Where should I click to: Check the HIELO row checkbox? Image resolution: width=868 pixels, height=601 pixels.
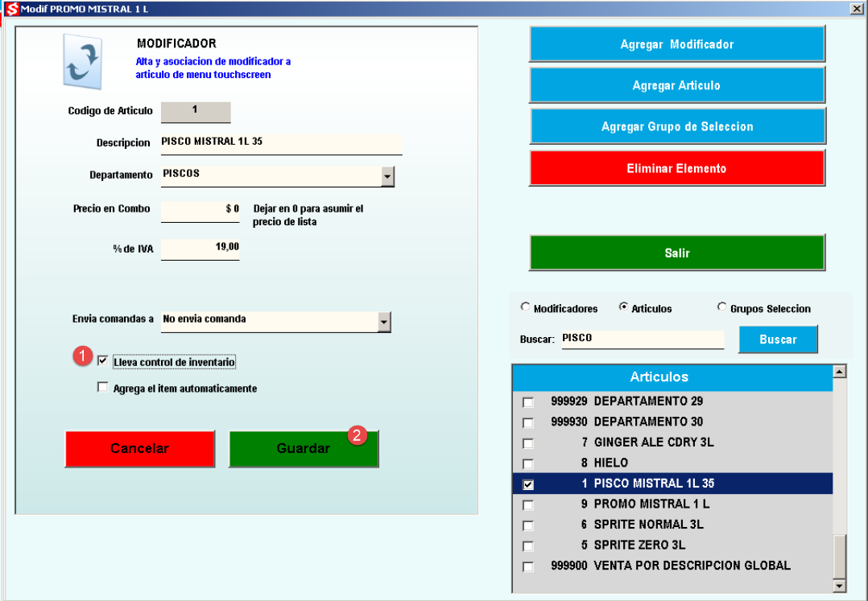pos(528,463)
